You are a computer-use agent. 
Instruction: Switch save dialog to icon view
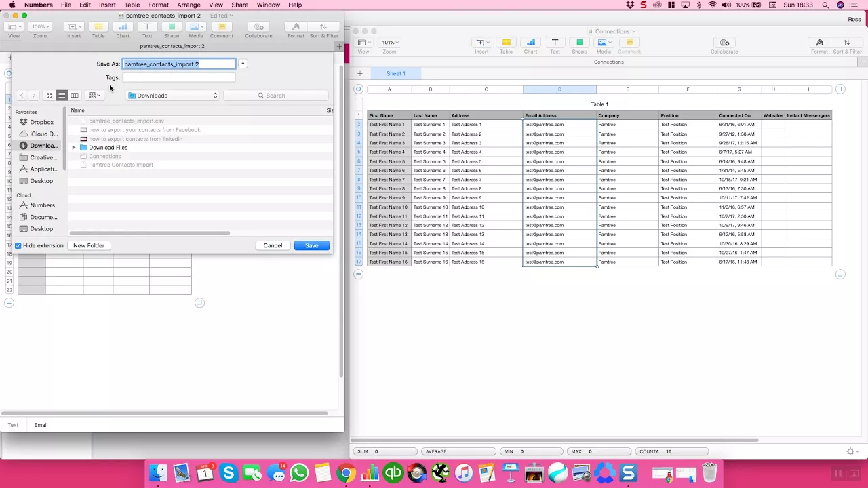point(49,96)
